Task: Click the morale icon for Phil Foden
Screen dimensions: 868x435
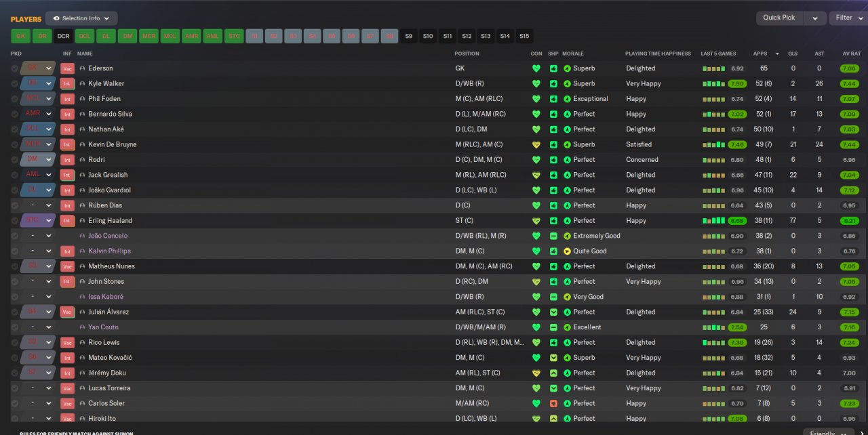Action: point(567,99)
